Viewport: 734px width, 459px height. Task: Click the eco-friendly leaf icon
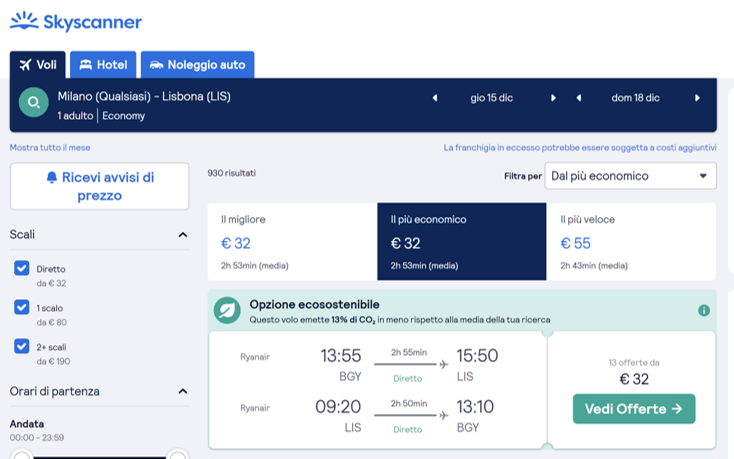click(x=227, y=311)
